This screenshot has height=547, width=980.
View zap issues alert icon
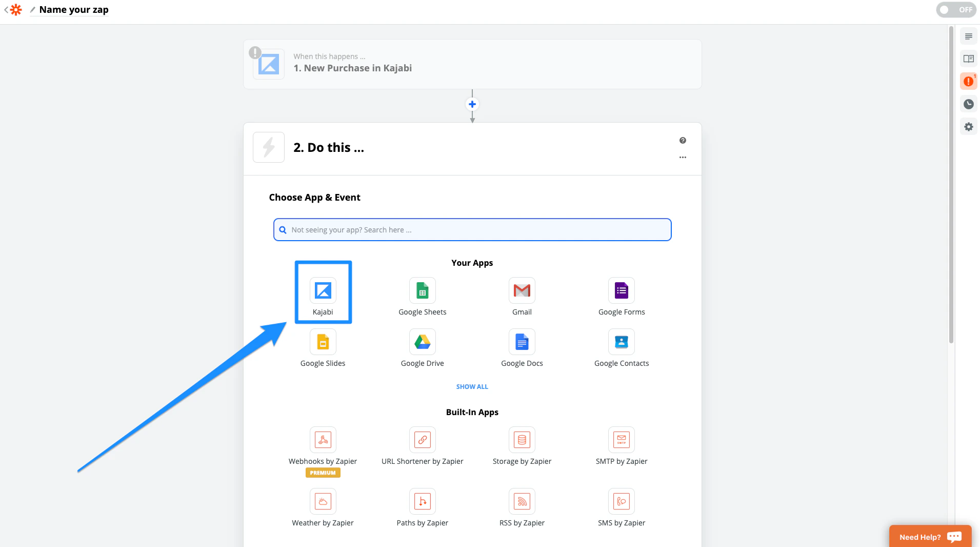(968, 82)
